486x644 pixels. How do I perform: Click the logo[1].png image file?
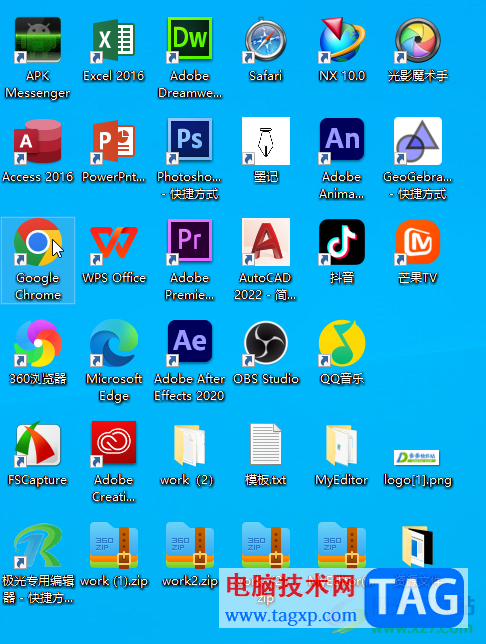417,458
